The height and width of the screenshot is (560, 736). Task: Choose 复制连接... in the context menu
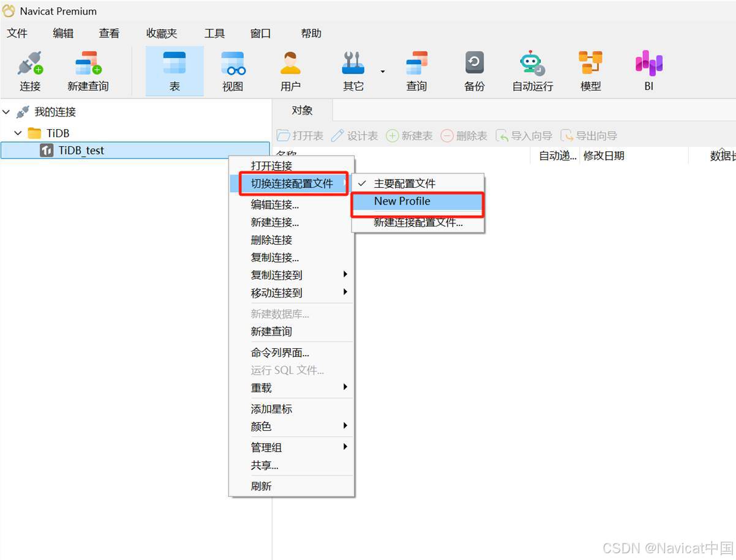[291, 258]
